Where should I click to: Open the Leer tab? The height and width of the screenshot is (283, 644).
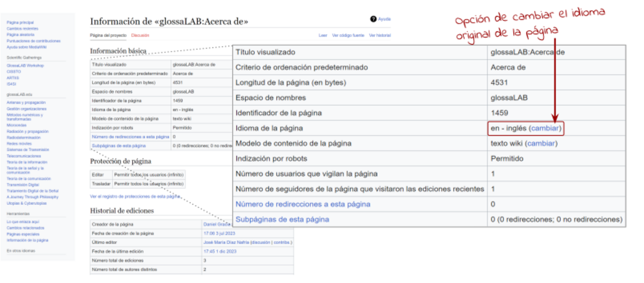(x=323, y=35)
